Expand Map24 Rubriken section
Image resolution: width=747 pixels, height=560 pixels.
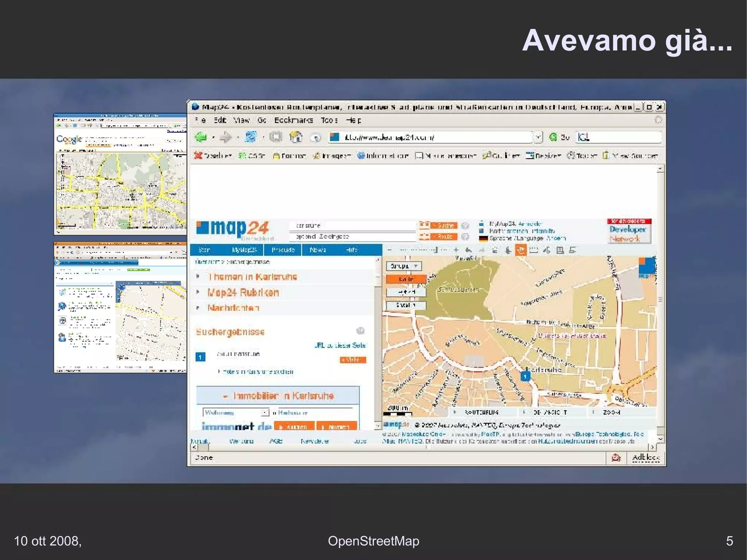pyautogui.click(x=243, y=293)
